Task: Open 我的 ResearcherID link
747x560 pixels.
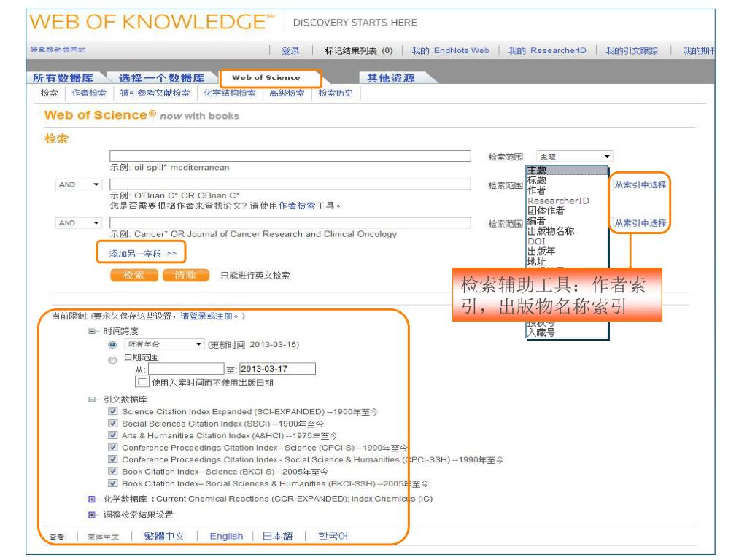Action: pyautogui.click(x=547, y=50)
